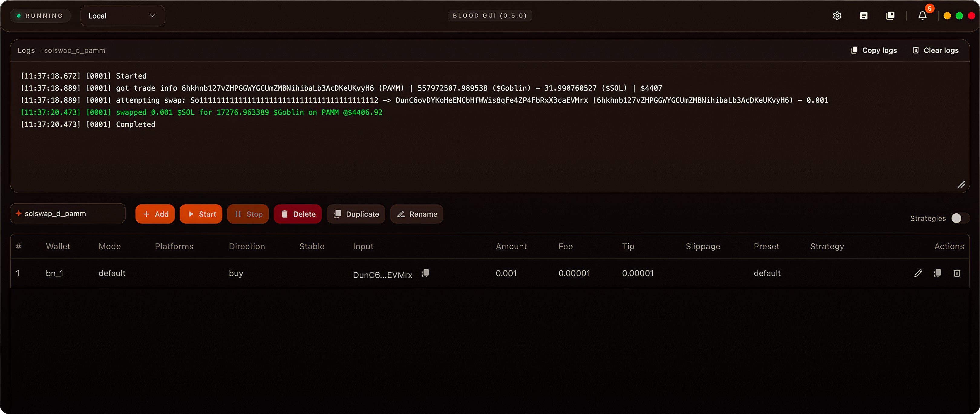Click the default preset cell

(767, 273)
